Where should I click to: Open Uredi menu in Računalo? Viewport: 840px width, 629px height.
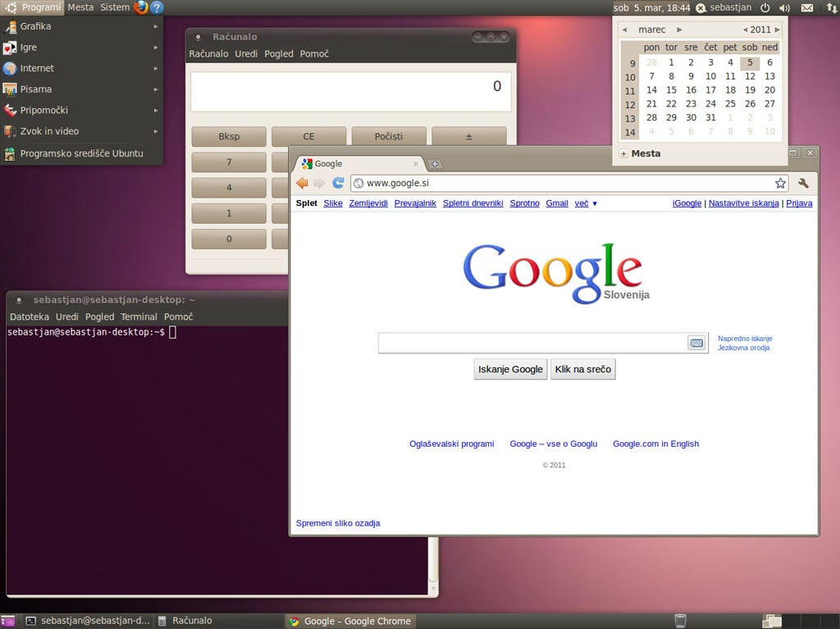[246, 53]
